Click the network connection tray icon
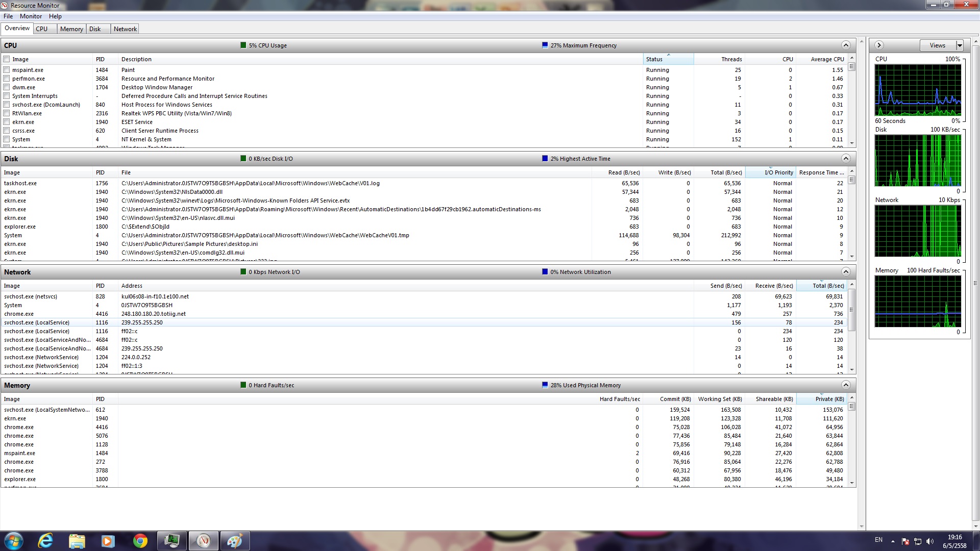Viewport: 980px width, 551px height. tap(917, 541)
